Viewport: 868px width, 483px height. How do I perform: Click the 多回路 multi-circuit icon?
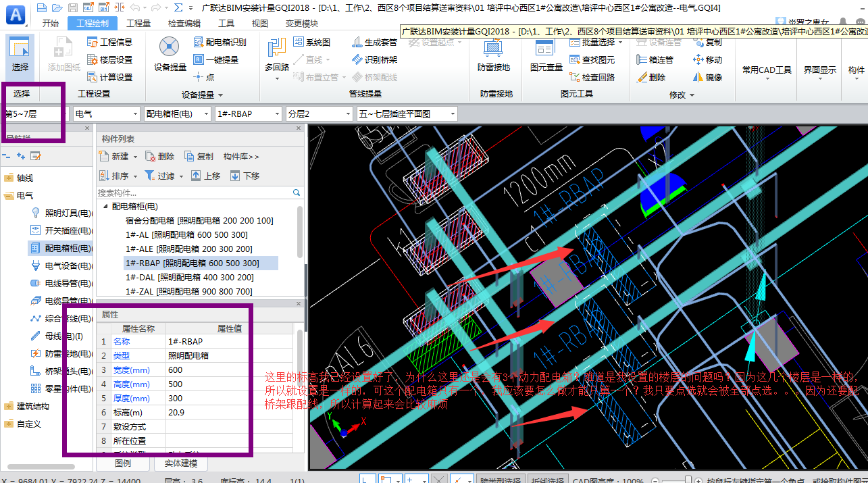[x=277, y=48]
